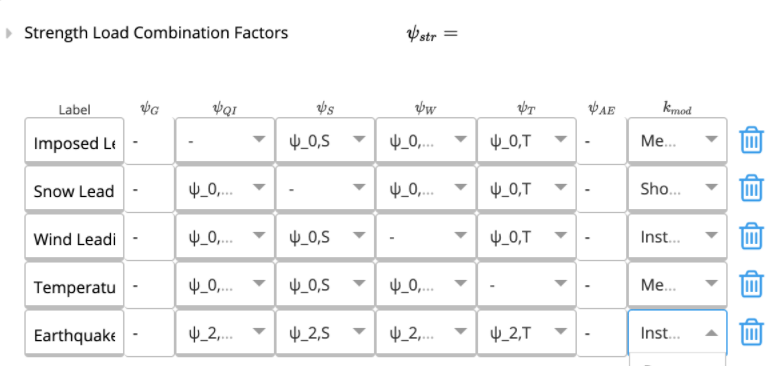Open k_mod dropdown for Snow Lead row
This screenshot has width=780, height=366.
pyautogui.click(x=677, y=188)
